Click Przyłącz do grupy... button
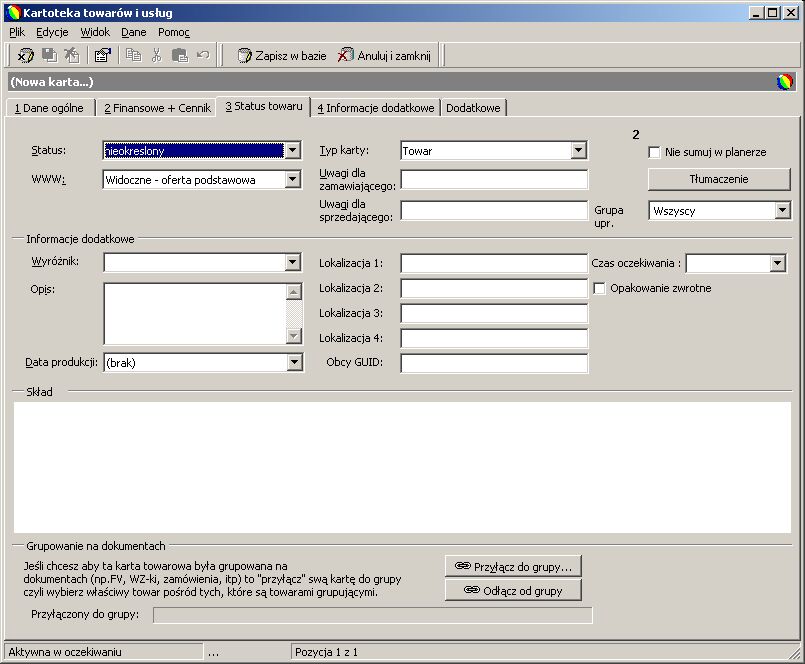Screen dimensions: 805x664 pos(513,566)
